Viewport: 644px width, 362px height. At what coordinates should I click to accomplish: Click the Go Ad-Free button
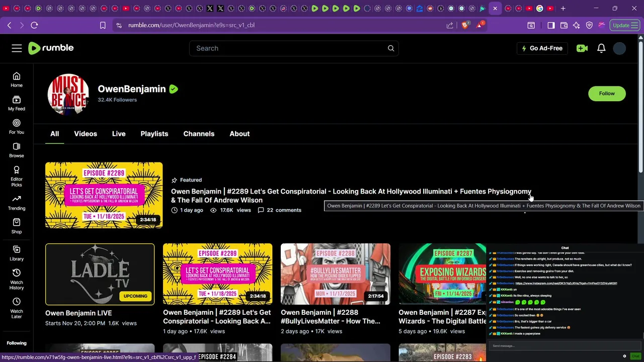tap(542, 48)
